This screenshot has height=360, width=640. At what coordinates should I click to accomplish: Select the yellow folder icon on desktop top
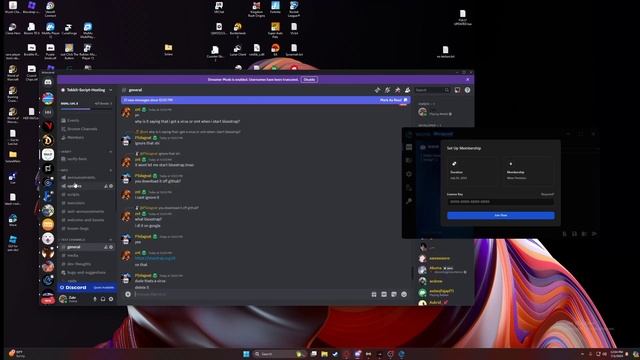168,49
